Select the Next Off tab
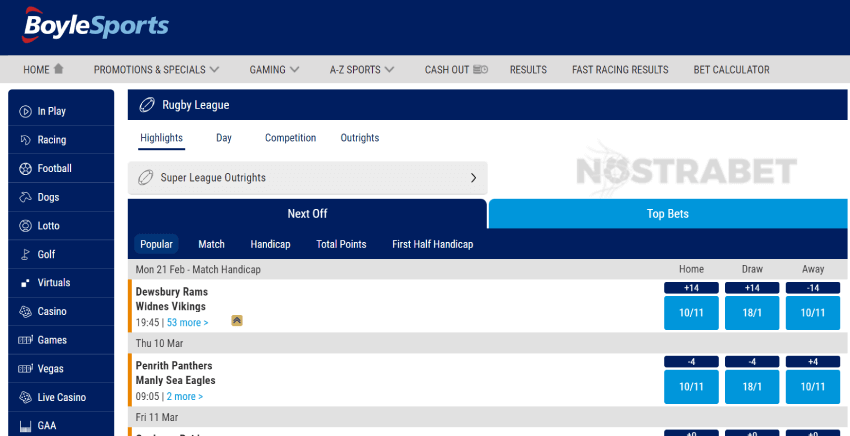Image resolution: width=850 pixels, height=436 pixels. (x=307, y=214)
